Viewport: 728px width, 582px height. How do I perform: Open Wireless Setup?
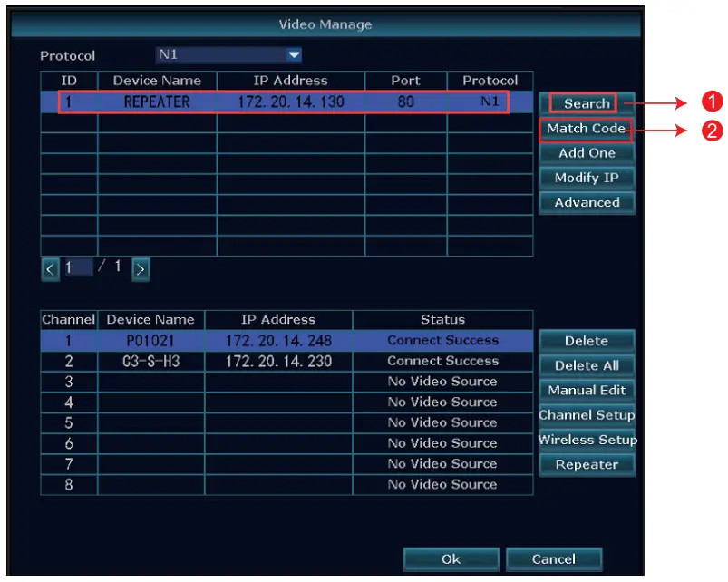pos(587,440)
